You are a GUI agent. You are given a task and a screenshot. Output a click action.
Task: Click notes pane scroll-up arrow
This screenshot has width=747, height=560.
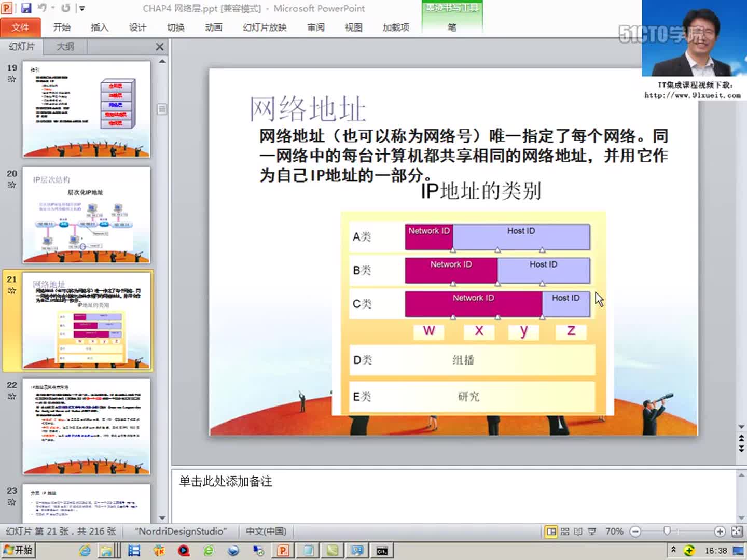(x=741, y=474)
